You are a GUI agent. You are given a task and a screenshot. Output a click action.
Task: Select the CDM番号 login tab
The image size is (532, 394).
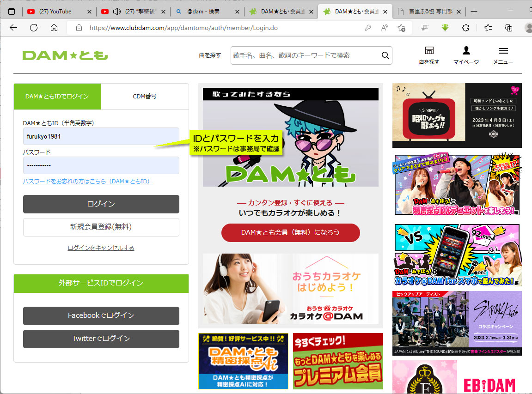click(x=145, y=96)
